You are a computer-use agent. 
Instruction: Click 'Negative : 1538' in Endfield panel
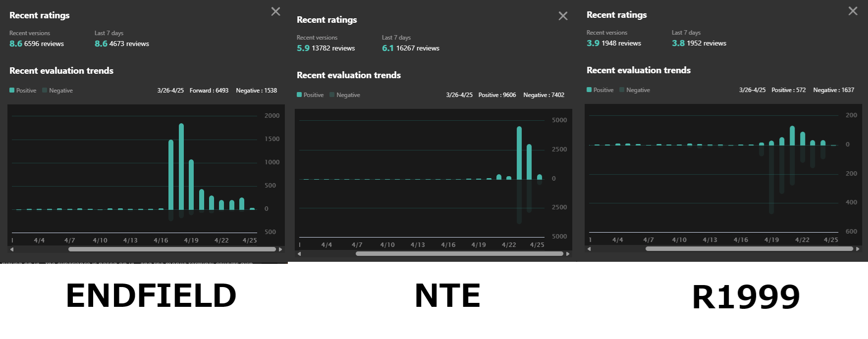(257, 91)
